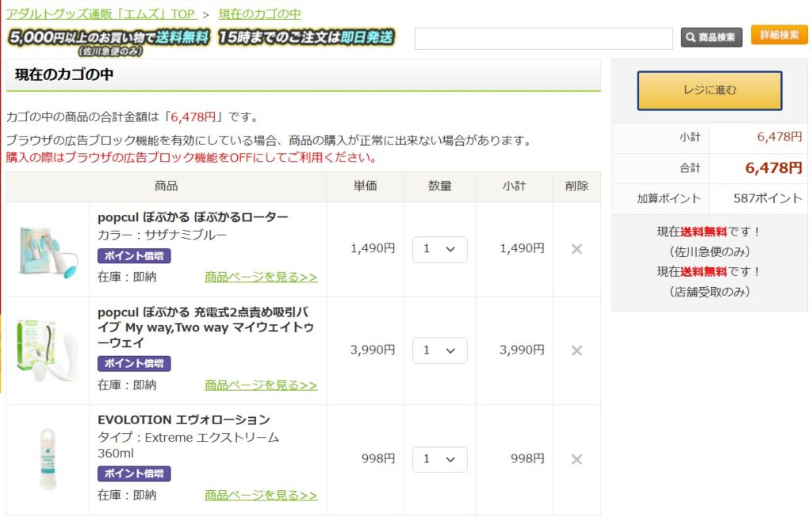Go to the エムズ TOP breadcrumb link
The image size is (812, 521).
coord(101,13)
